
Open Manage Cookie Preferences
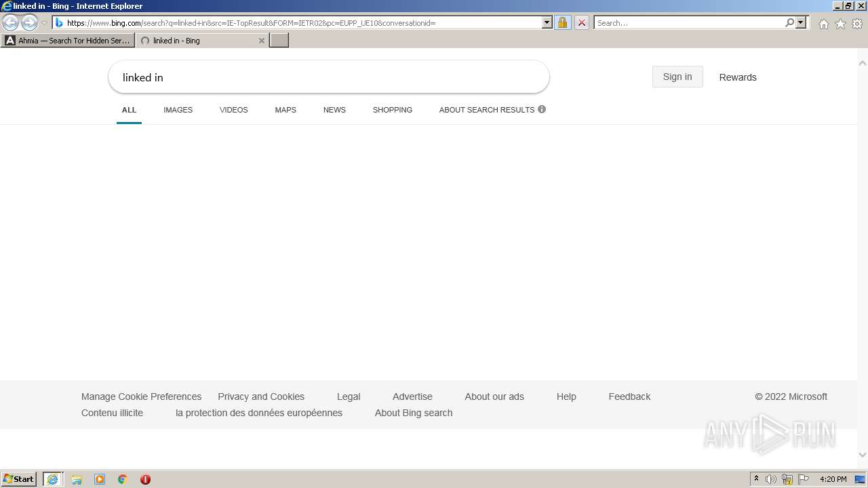click(x=141, y=396)
